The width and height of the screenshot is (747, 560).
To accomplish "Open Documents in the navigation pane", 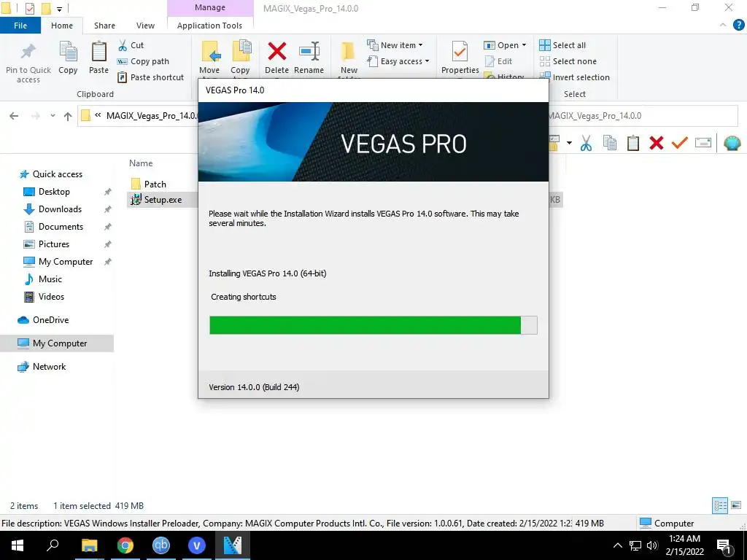I will click(x=53, y=227).
